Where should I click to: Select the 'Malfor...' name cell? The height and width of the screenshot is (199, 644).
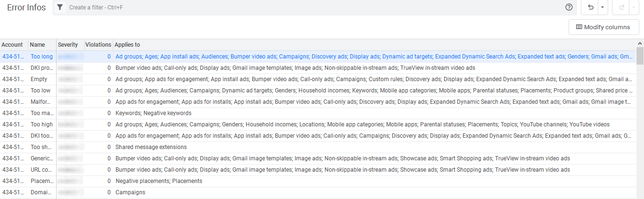coord(42,102)
